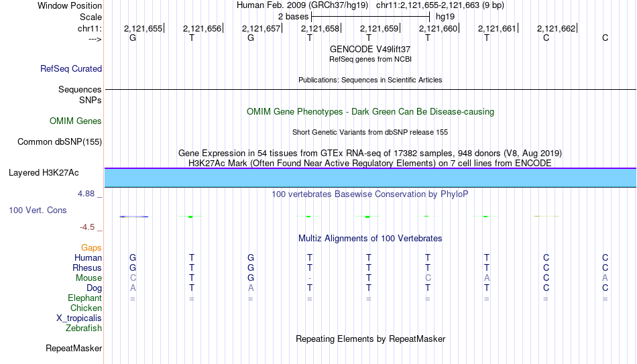The height and width of the screenshot is (364, 637).
Task: Select the Layered H3K27Ac track label
Action: [x=44, y=173]
